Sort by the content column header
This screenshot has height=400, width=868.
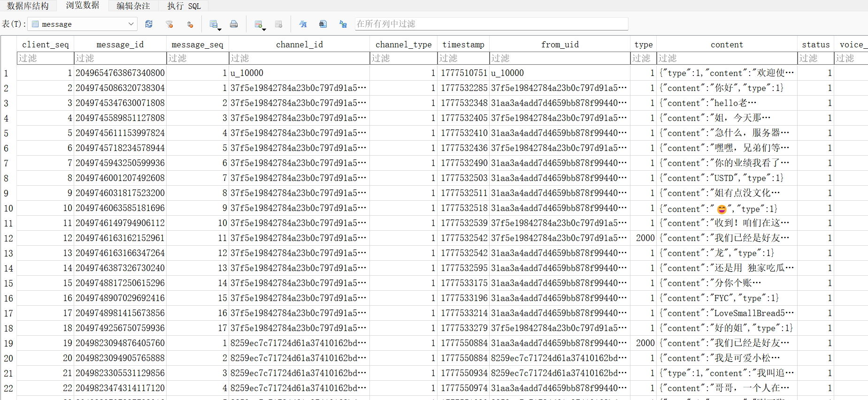coord(727,45)
